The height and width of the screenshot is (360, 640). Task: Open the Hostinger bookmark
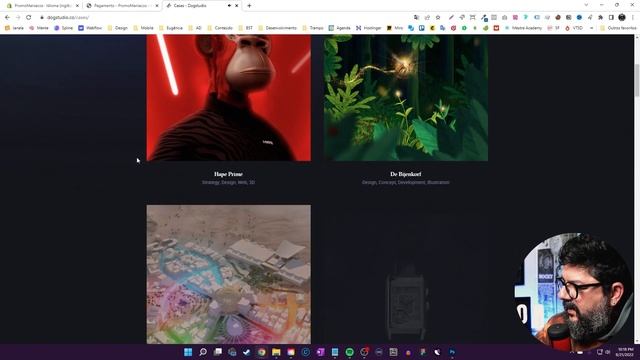tap(369, 28)
